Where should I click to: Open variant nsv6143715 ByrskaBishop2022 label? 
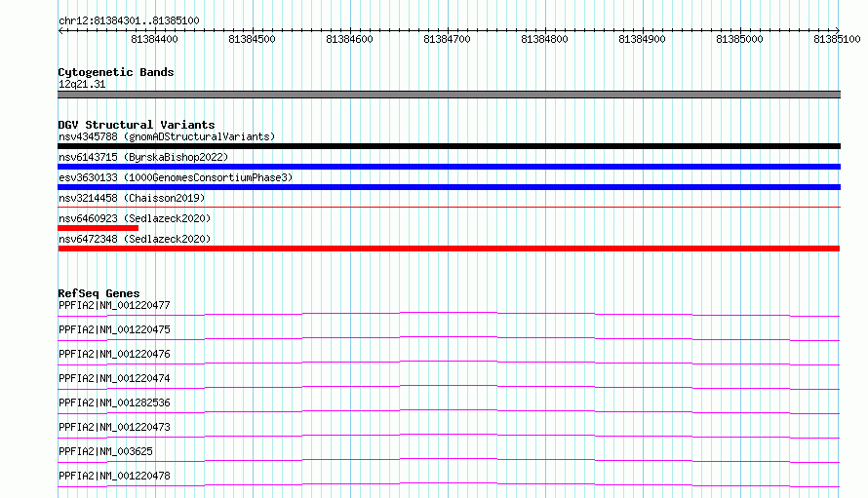[143, 157]
